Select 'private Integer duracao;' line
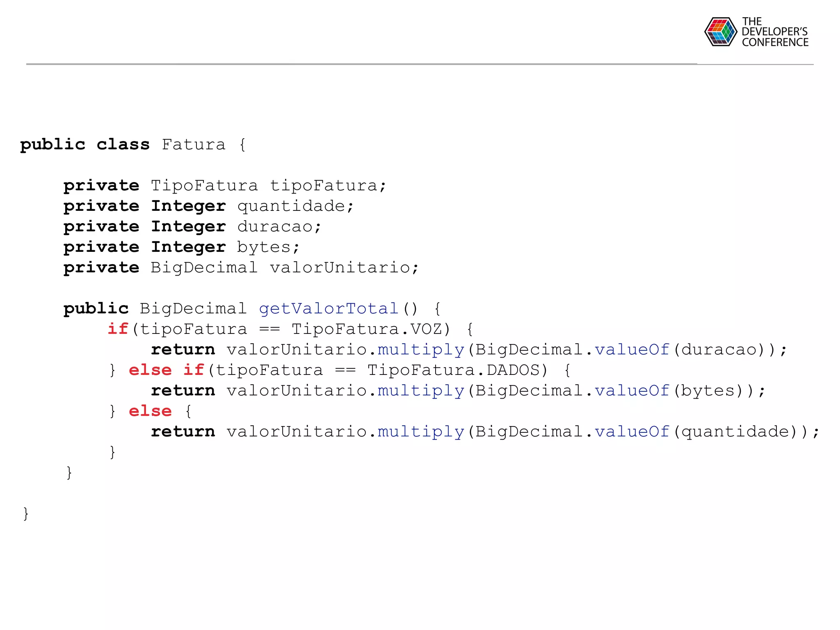This screenshot has width=840, height=630. pyautogui.click(x=192, y=227)
